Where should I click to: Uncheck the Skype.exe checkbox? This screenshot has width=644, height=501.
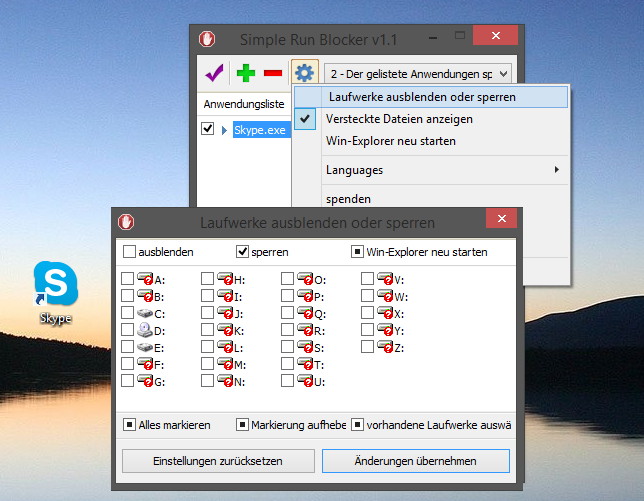coord(207,129)
